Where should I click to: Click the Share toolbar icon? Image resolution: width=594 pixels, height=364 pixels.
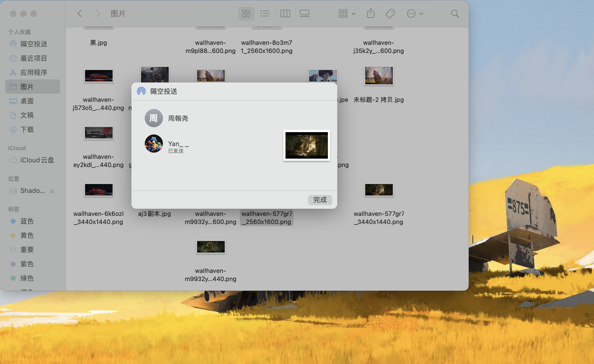[x=371, y=13]
